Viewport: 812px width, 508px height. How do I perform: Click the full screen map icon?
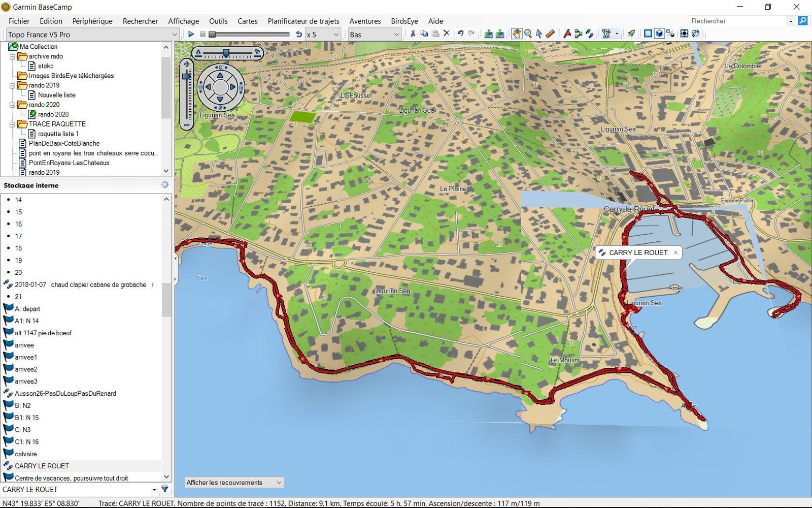point(684,34)
